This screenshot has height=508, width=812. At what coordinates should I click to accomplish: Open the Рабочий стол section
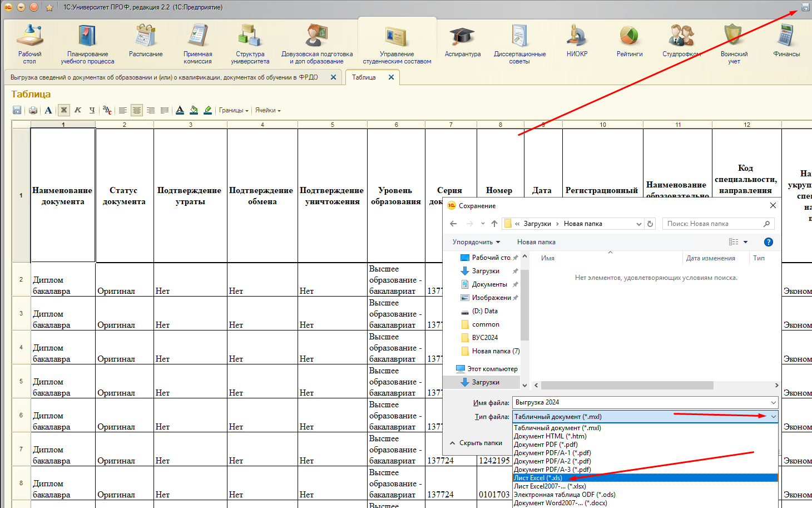[29, 44]
